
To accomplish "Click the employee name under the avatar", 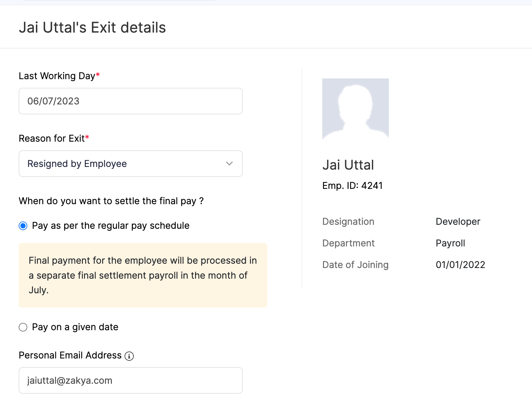I will (348, 165).
